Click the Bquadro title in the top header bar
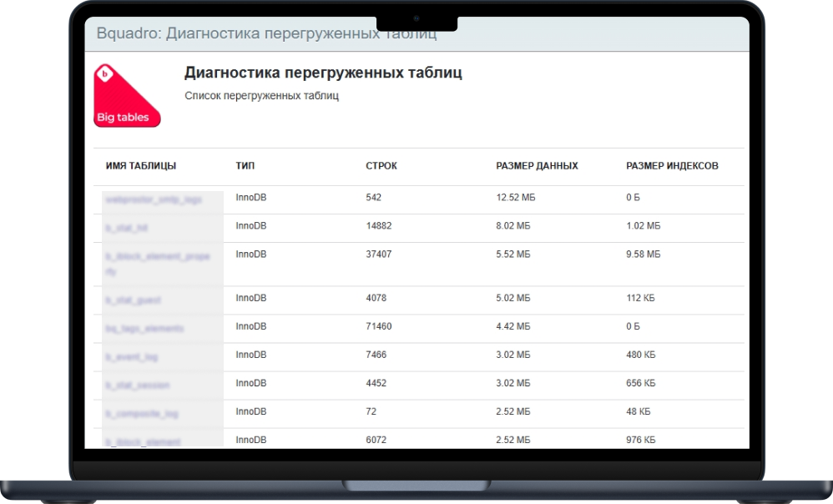Screen dimensions: 833x504 266,33
